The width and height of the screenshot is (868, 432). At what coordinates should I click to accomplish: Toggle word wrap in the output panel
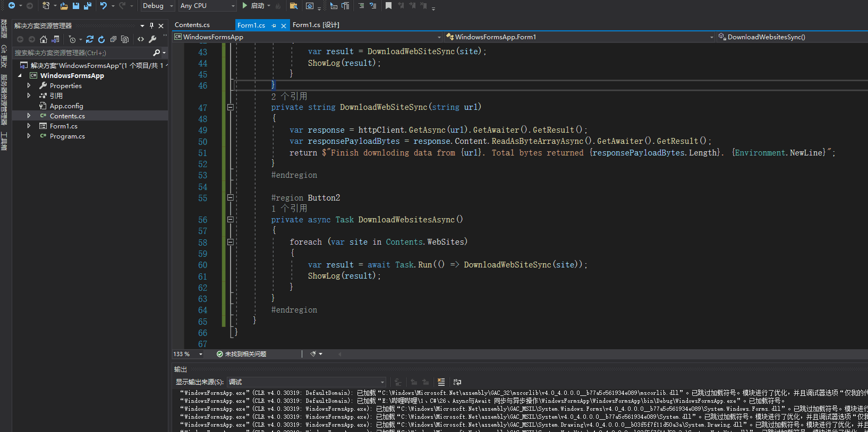point(457,382)
